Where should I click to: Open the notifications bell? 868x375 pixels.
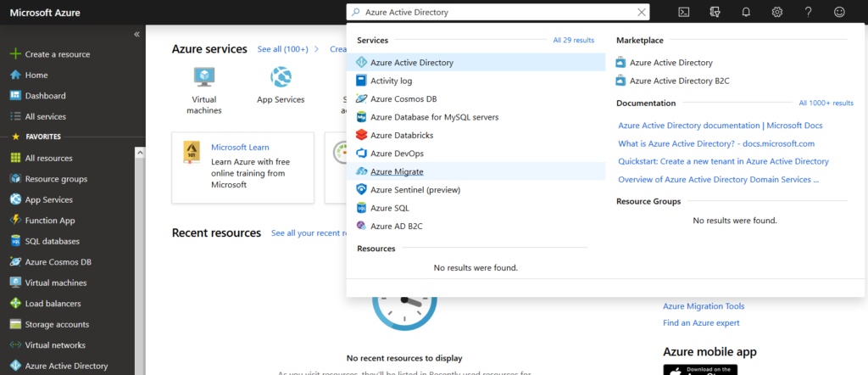pos(746,12)
